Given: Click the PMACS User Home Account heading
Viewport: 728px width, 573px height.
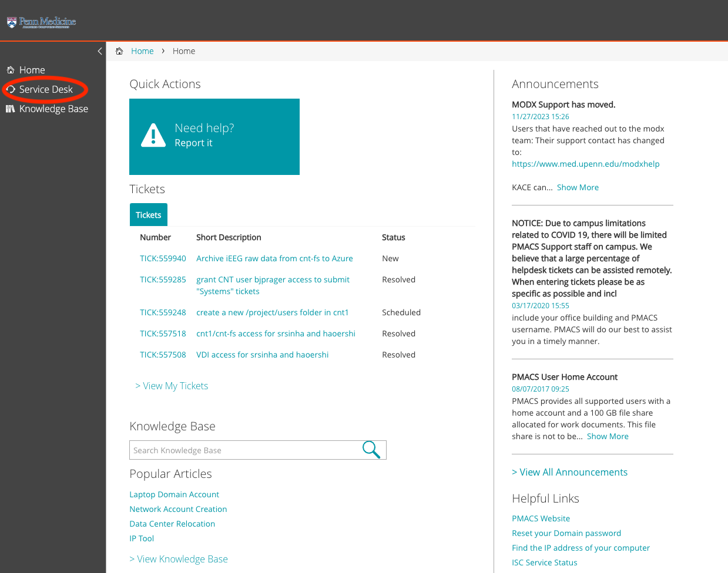Looking at the screenshot, I should (x=565, y=377).
